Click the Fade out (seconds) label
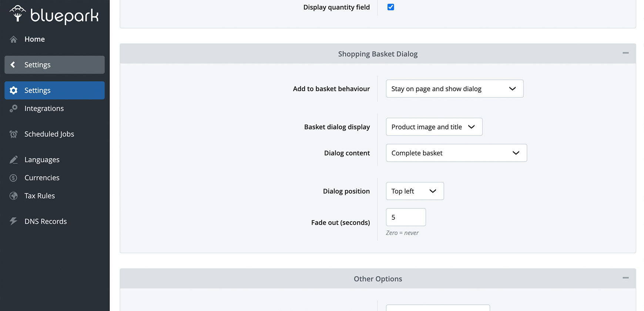644x311 pixels. [x=341, y=222]
